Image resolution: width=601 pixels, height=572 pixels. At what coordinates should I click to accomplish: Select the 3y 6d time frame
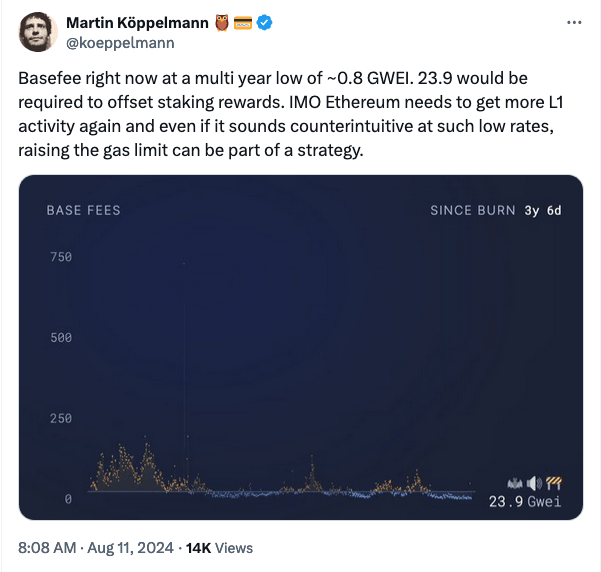[x=543, y=211]
